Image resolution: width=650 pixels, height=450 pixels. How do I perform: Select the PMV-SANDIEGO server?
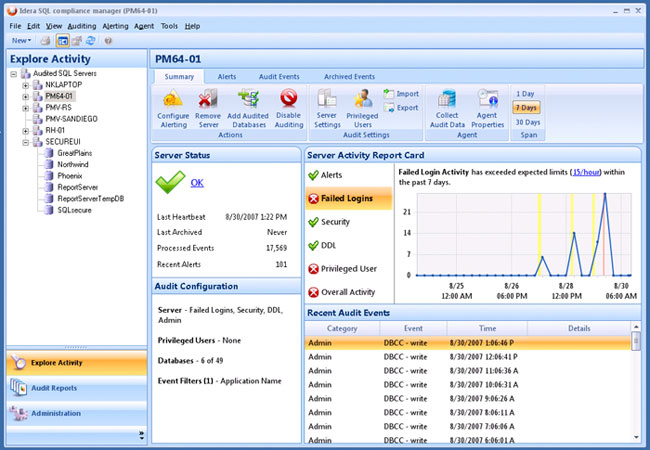coord(71,119)
